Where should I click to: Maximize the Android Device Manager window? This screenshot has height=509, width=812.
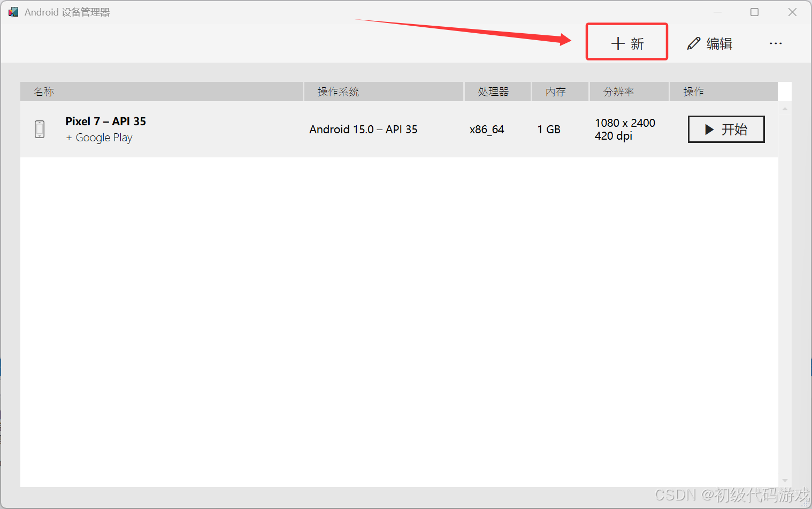[754, 12]
